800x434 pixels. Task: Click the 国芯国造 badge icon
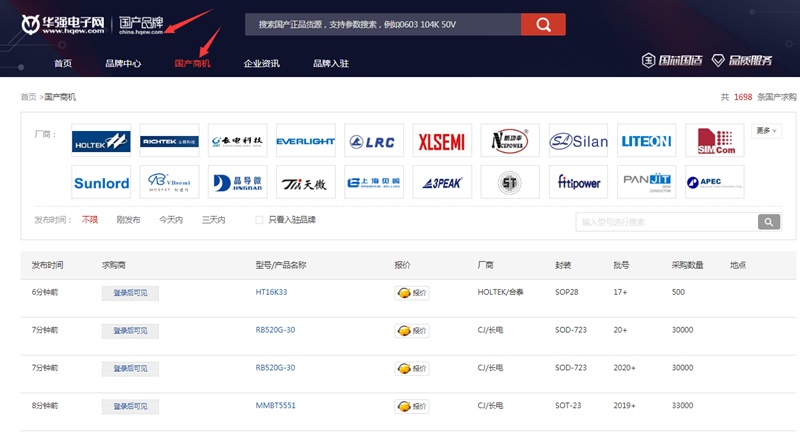tap(648, 60)
